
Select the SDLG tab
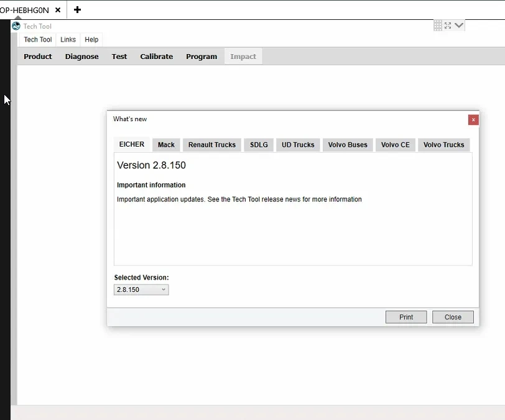pos(259,145)
